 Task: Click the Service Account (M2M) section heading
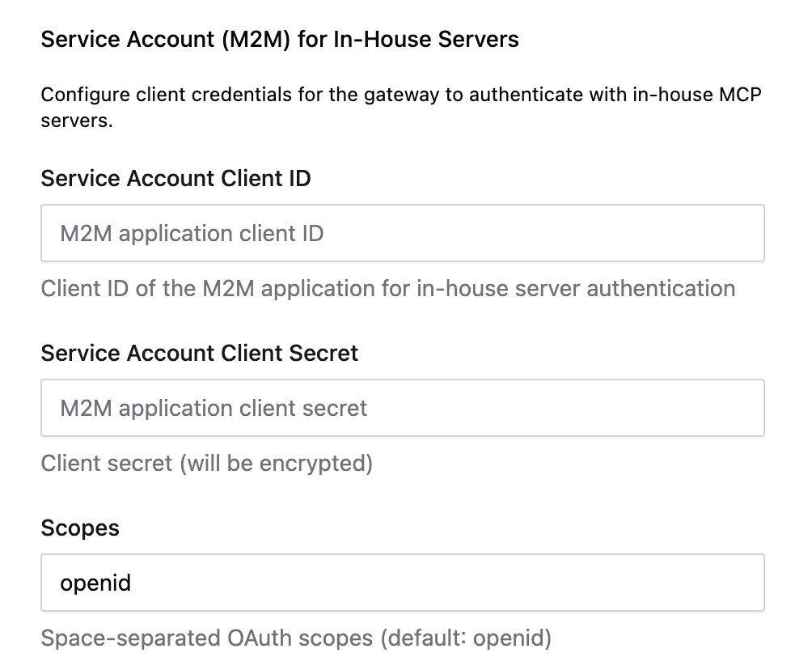click(280, 38)
